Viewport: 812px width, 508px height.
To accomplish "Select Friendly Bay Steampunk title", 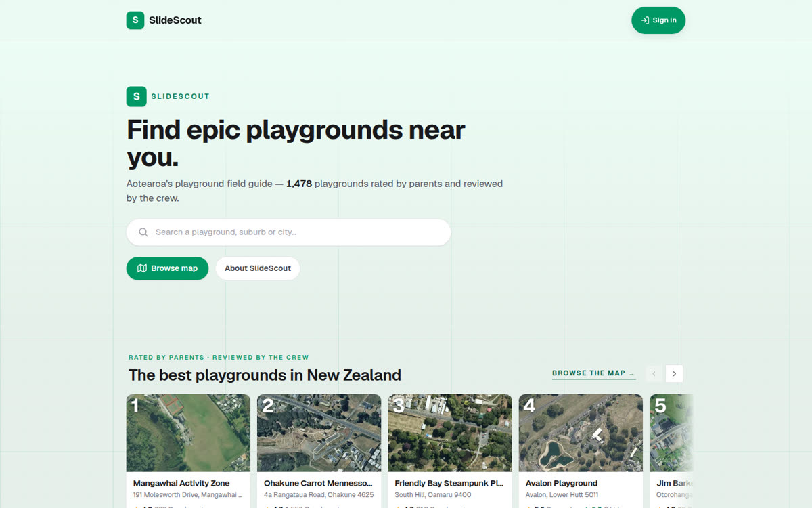I will pyautogui.click(x=449, y=483).
